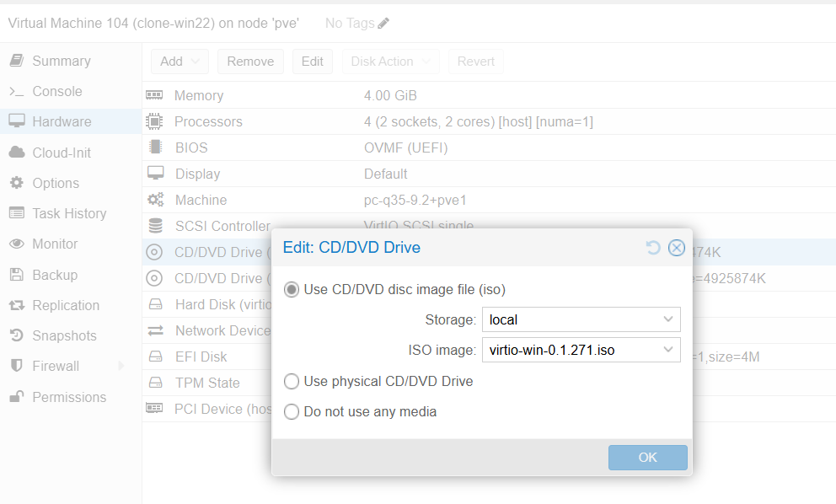Viewport: 836px width, 504px height.
Task: Click the EFI Disk drive icon
Action: (155, 357)
